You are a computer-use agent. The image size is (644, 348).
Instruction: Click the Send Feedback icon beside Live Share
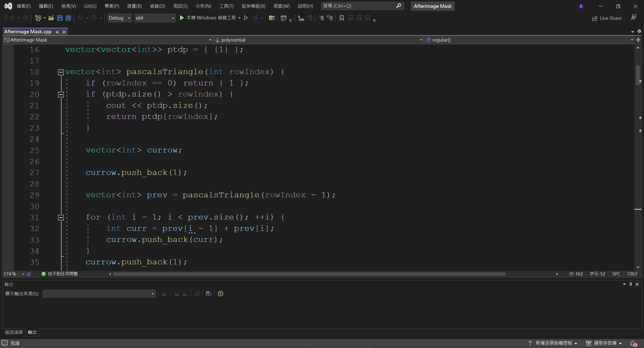coord(633,18)
